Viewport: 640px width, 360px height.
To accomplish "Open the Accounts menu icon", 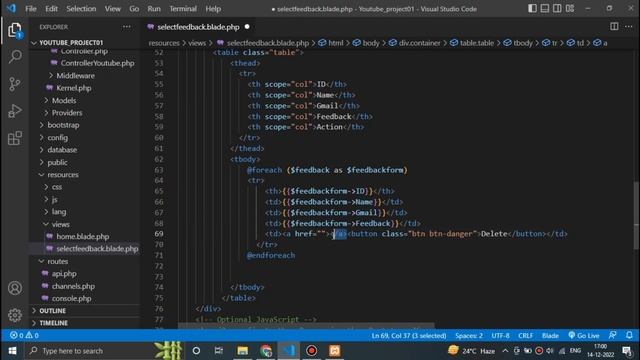I will [15, 288].
